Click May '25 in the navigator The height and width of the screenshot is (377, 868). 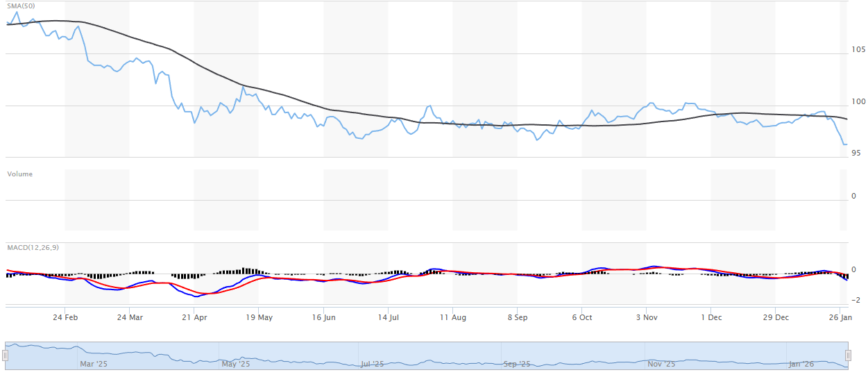[x=236, y=364]
